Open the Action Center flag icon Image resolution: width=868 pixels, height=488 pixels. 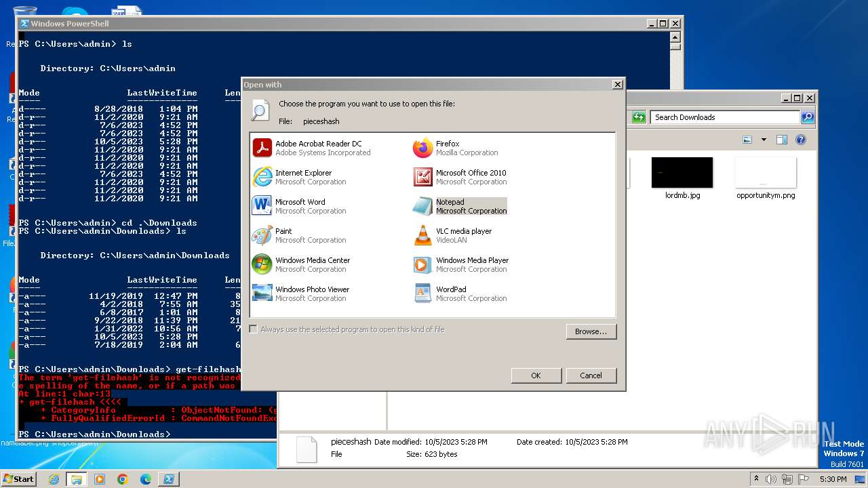pos(804,479)
